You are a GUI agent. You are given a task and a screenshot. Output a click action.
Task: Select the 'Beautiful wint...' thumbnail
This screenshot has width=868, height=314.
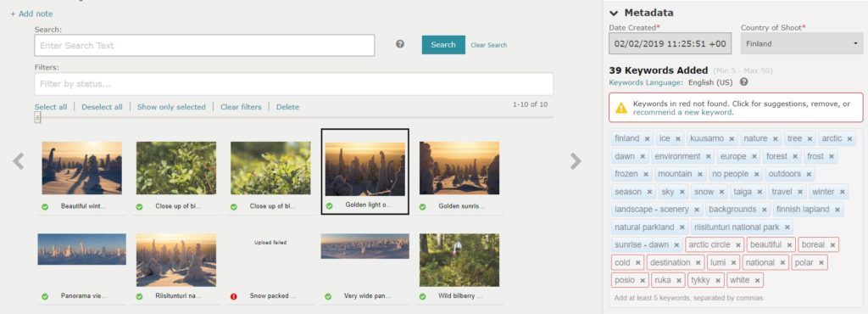pyautogui.click(x=82, y=168)
